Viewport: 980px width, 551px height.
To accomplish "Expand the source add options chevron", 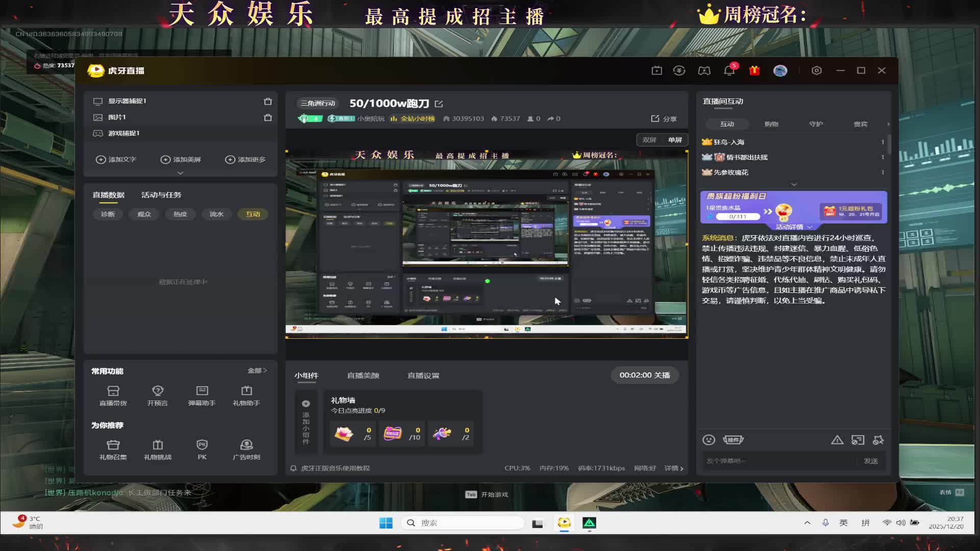I will (180, 173).
